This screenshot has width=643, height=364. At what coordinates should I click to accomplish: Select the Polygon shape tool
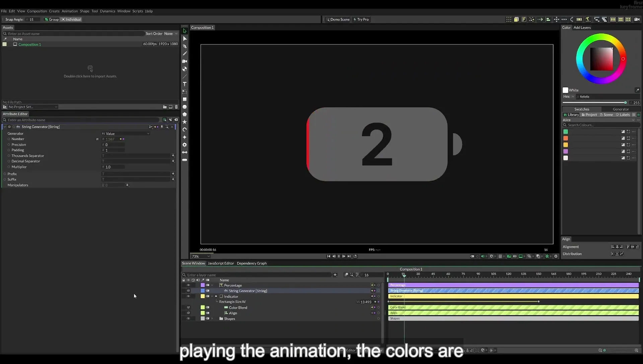185,114
